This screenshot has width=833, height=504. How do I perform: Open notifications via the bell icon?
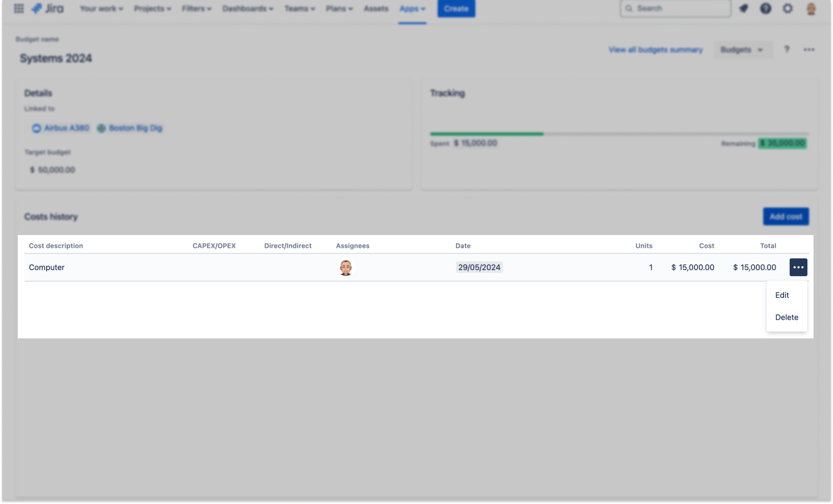click(x=744, y=8)
